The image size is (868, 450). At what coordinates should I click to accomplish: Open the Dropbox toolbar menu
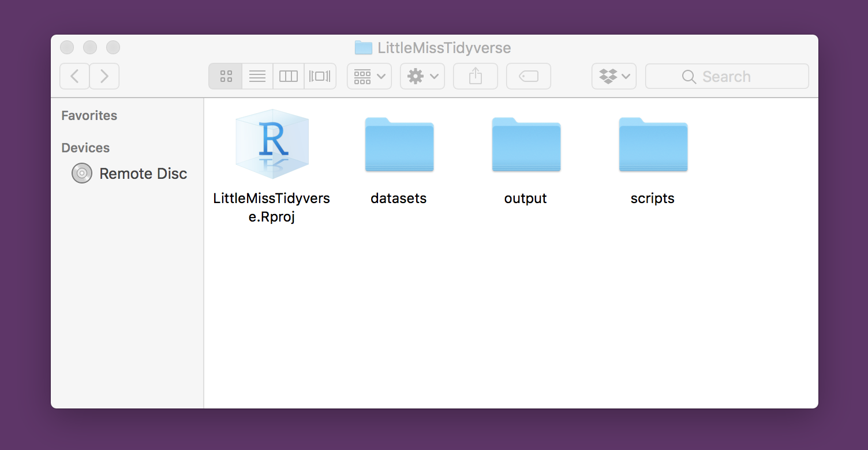[x=614, y=76]
